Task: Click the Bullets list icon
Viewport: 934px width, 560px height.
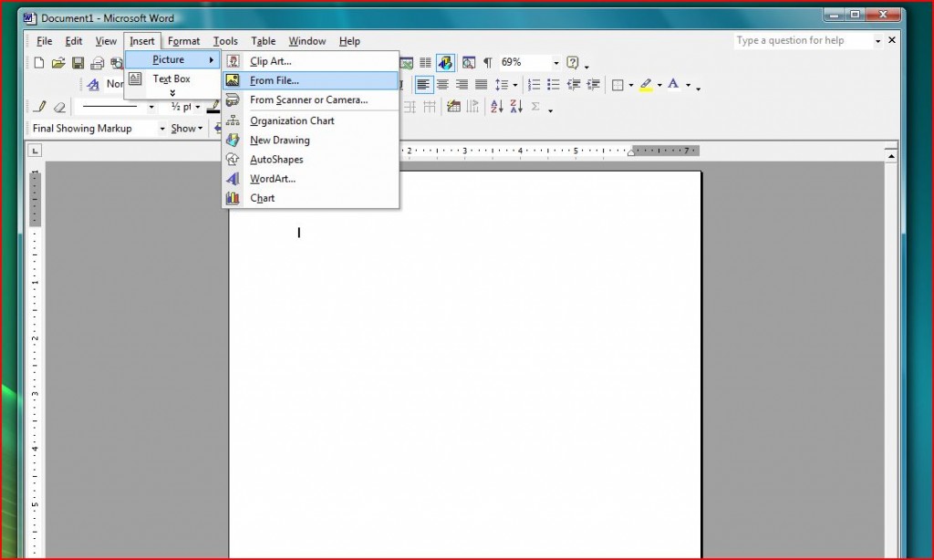Action: click(x=553, y=85)
